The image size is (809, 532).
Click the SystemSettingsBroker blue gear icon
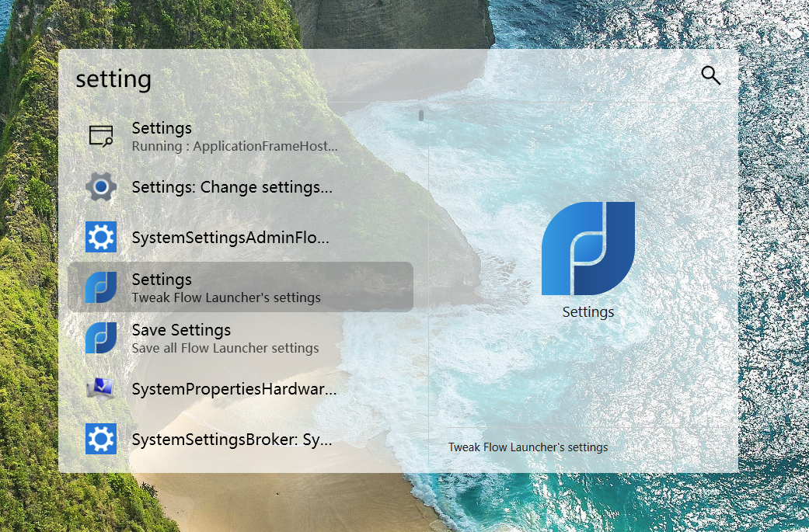tap(100, 439)
